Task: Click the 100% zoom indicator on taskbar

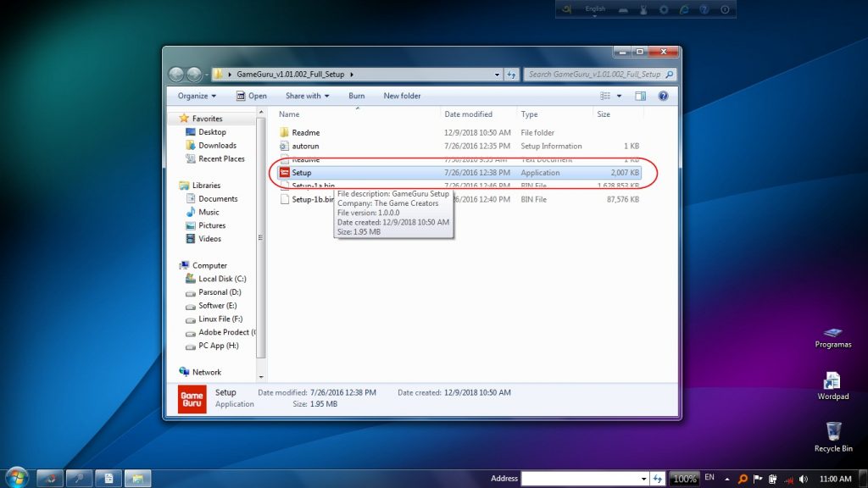Action: point(684,479)
